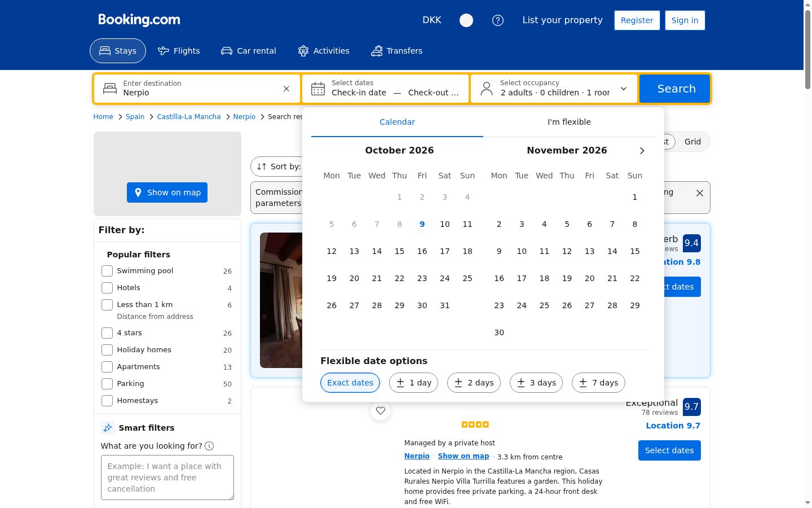Go to Car rental section

coord(249,51)
